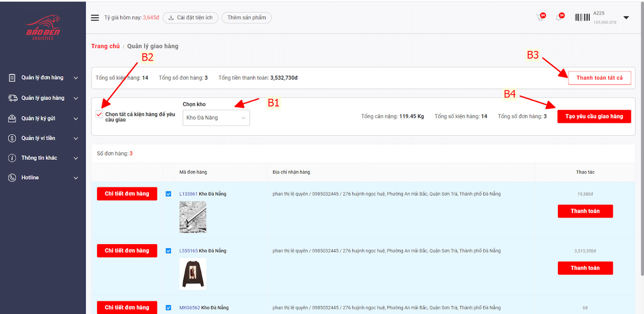
Task: Click the hamburger menu icon
Action: click(x=95, y=18)
